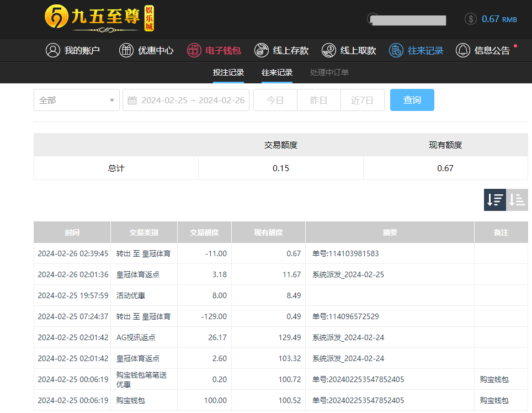The height and width of the screenshot is (413, 532).
Task: Click the 现有额度 column header in records table
Action: (268, 232)
